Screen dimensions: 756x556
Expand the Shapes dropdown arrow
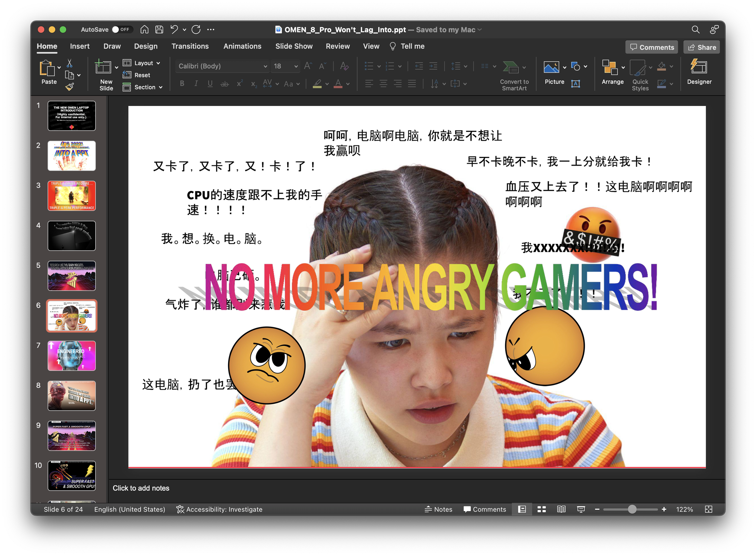click(x=585, y=67)
